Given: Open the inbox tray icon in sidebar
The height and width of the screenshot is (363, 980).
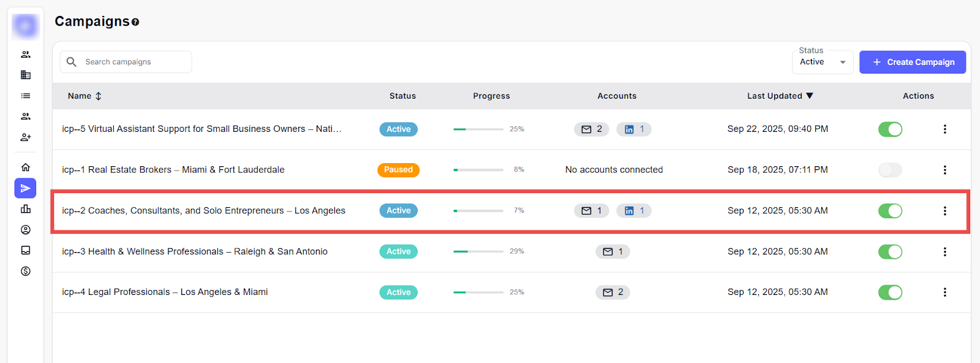Looking at the screenshot, I should pyautogui.click(x=26, y=250).
